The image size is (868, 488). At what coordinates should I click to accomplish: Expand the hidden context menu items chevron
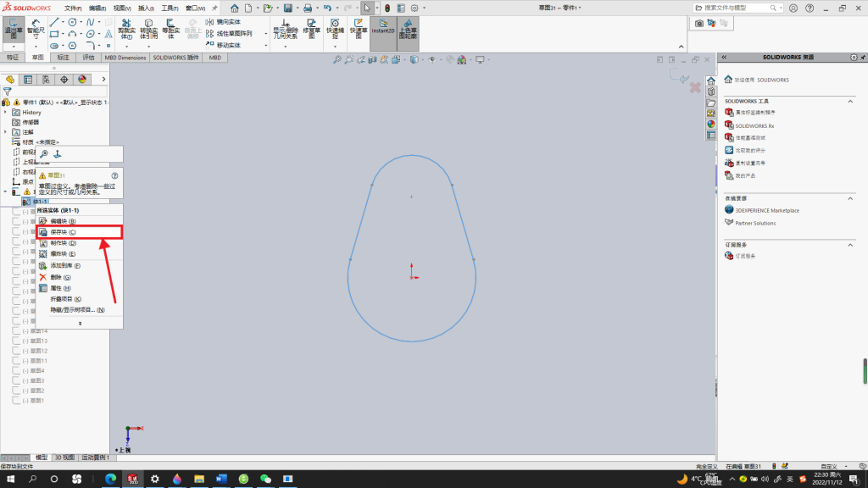tap(80, 323)
